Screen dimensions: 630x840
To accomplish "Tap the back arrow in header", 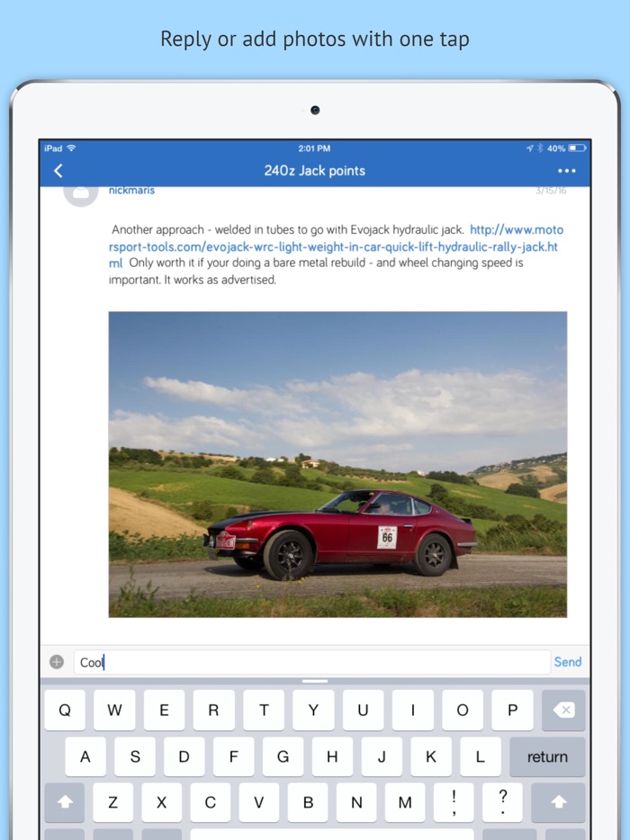I will tap(58, 171).
